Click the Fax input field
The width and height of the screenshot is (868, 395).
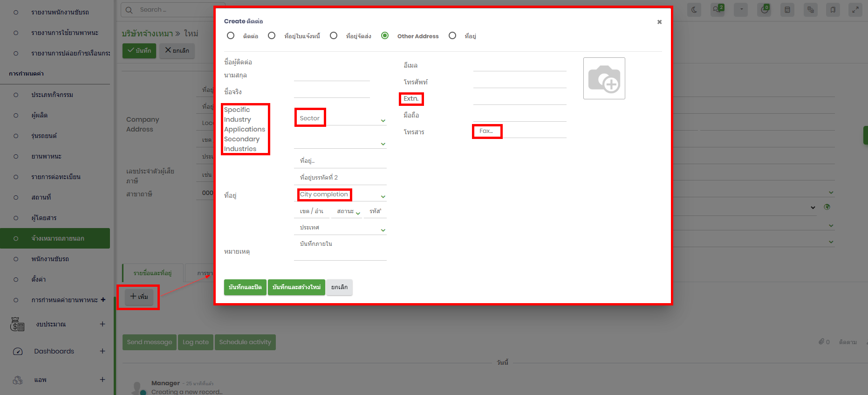(519, 132)
